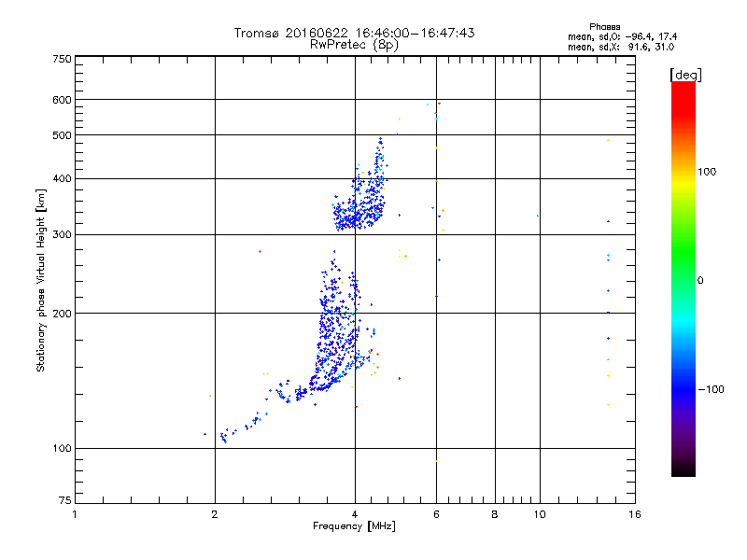Click the y-axis tick label "100" on height axis
Image resolution: width=747 pixels, height=560 pixels.
62,448
